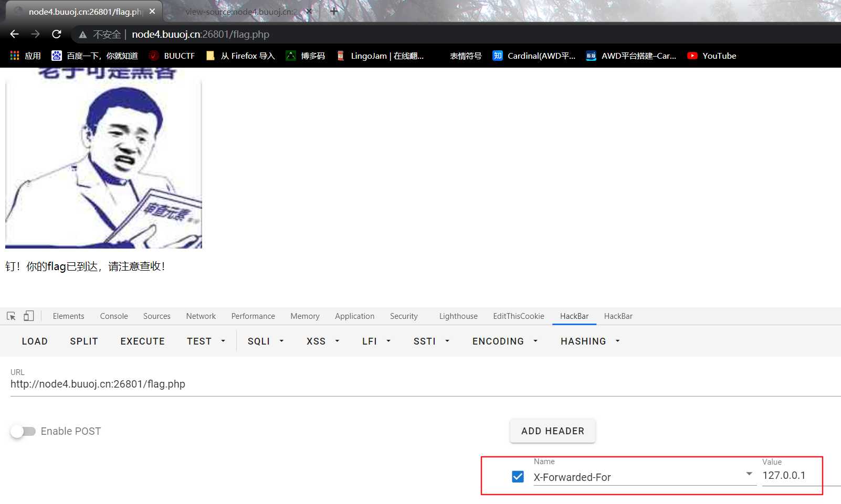Click the header Value field showing 127.0.0.1
Screen dimensions: 841x504
(790, 476)
